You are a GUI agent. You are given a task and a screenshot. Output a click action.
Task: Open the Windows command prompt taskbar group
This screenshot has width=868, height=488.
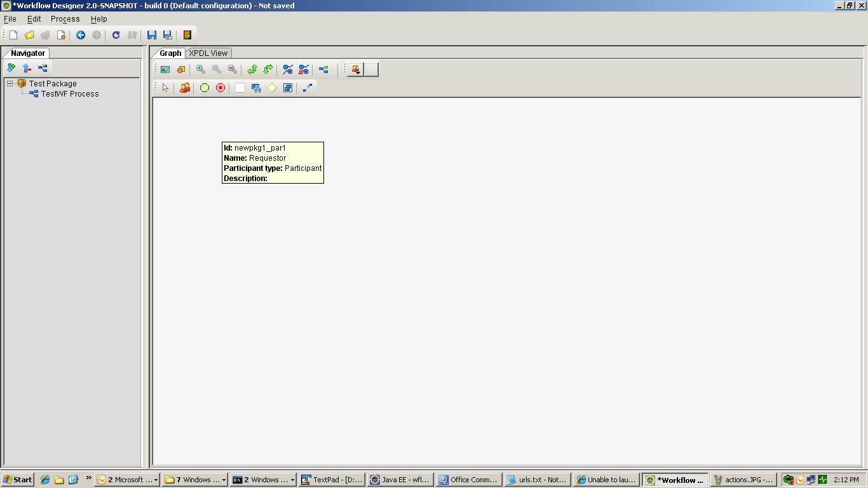(x=263, y=480)
